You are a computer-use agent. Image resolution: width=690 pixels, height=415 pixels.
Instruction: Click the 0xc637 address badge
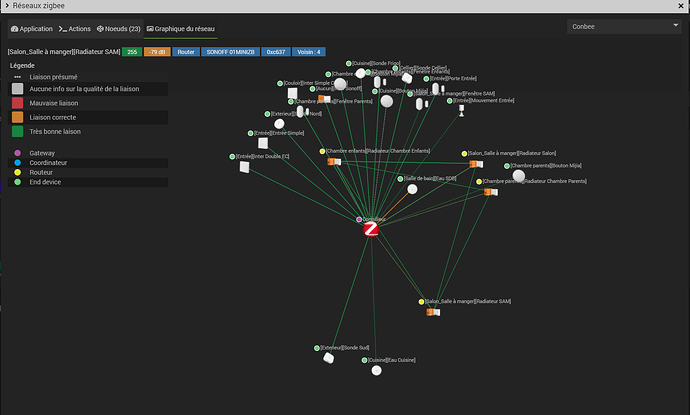point(276,52)
